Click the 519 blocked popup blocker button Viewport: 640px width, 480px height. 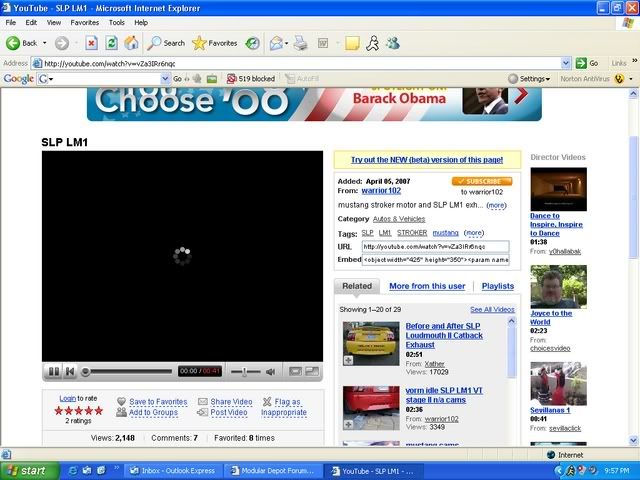pyautogui.click(x=251, y=78)
